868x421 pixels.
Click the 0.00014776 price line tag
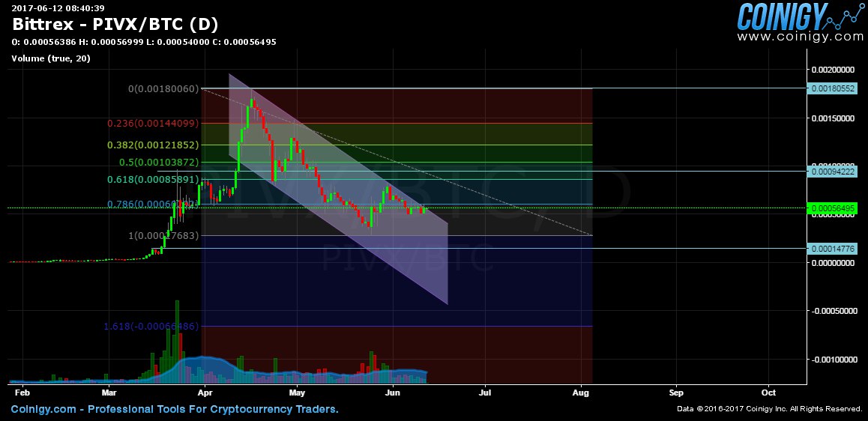pos(832,249)
